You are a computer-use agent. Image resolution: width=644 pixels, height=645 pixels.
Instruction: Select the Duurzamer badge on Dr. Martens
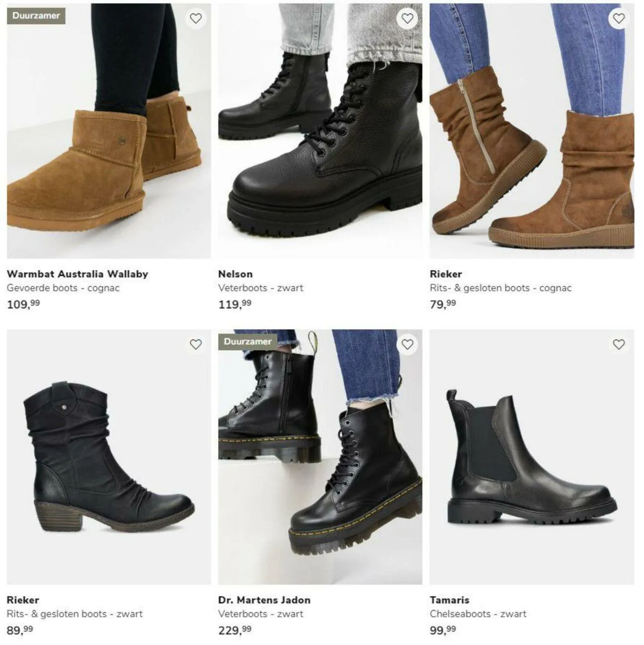click(248, 342)
